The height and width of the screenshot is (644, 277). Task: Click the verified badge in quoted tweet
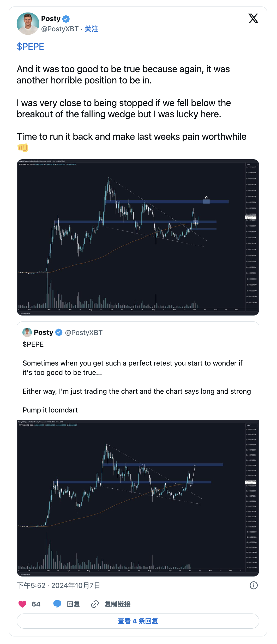tap(59, 332)
